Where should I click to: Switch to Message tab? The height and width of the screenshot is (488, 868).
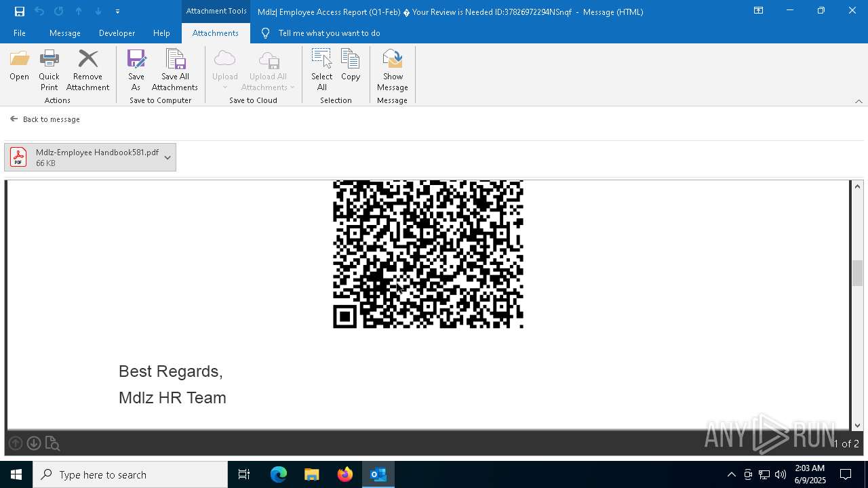65,33
